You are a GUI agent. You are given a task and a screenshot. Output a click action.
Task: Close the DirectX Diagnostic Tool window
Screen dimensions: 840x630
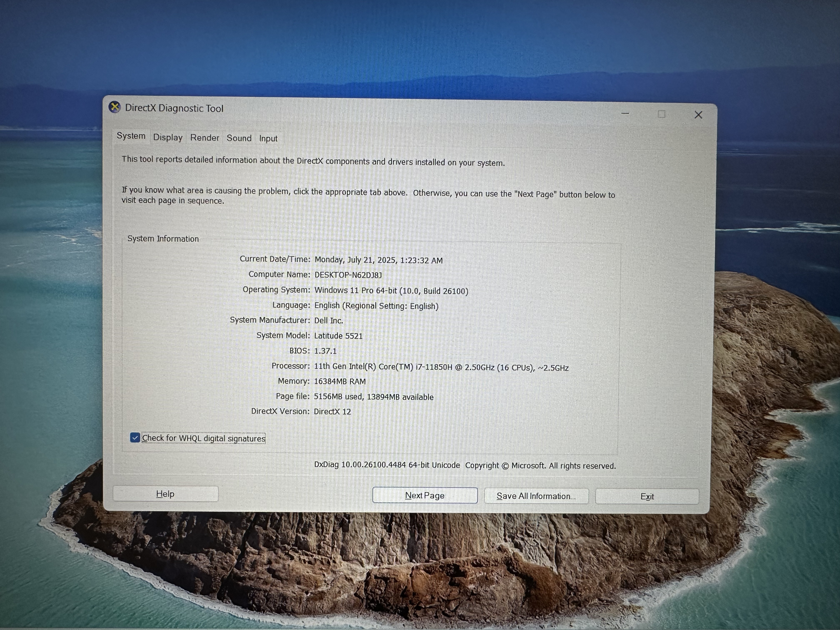pos(698,115)
